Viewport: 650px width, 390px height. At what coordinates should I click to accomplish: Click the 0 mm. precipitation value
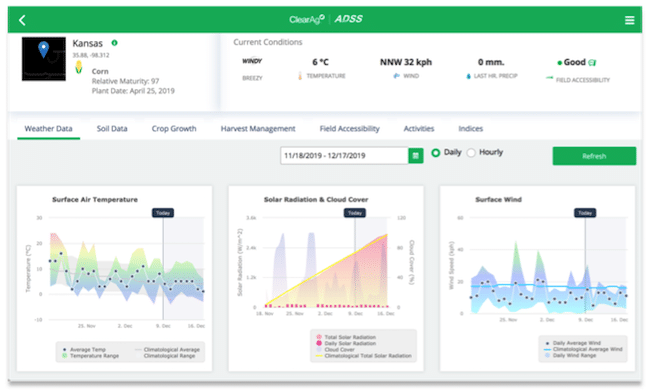click(x=491, y=62)
